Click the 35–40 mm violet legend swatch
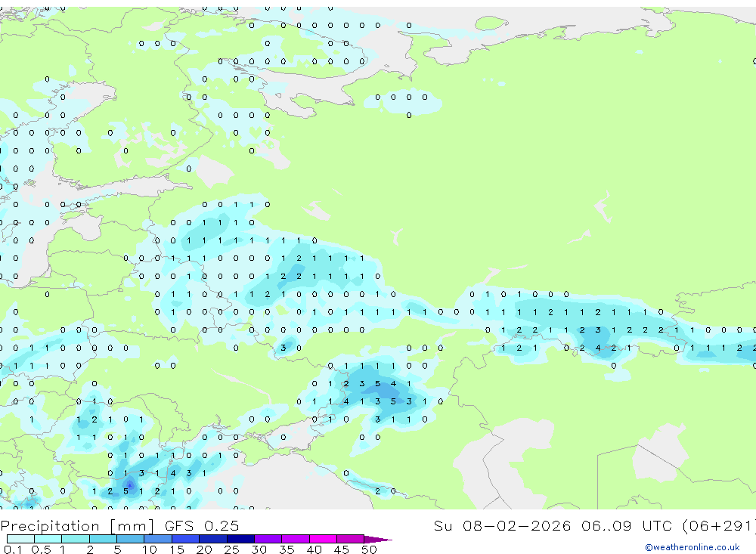The width and height of the screenshot is (756, 554). point(295,539)
